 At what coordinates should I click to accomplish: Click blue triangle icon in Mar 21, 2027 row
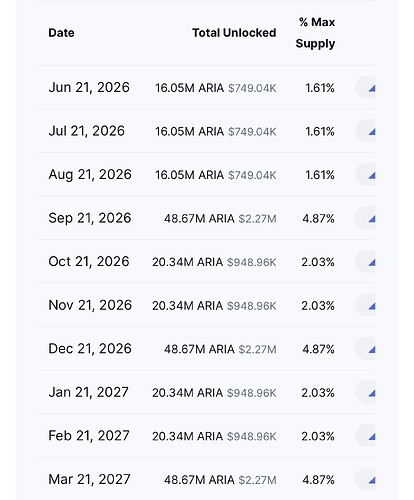pos(372,480)
